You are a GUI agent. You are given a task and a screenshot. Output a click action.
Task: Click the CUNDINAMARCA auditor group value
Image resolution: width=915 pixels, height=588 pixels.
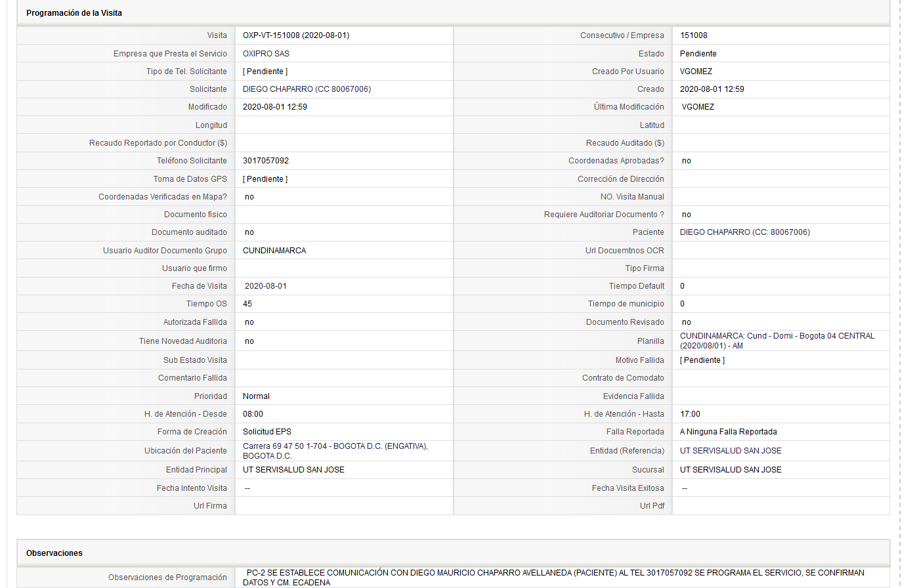click(274, 251)
